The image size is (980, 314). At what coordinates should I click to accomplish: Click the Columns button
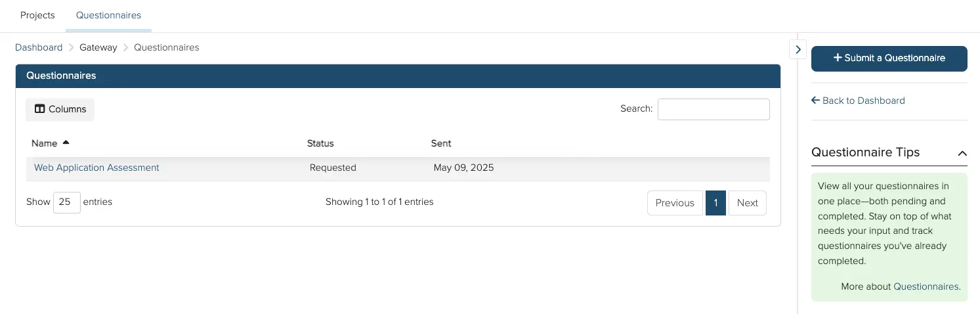point(60,110)
